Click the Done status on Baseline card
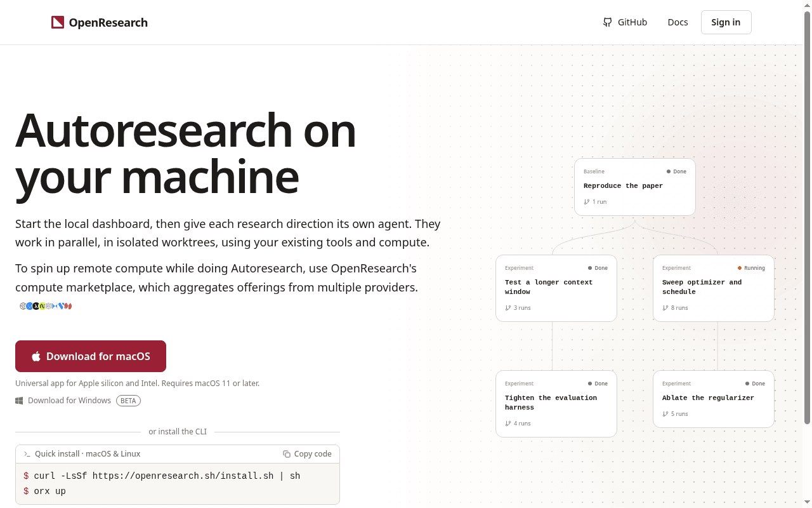The width and height of the screenshot is (812, 508). (x=676, y=171)
